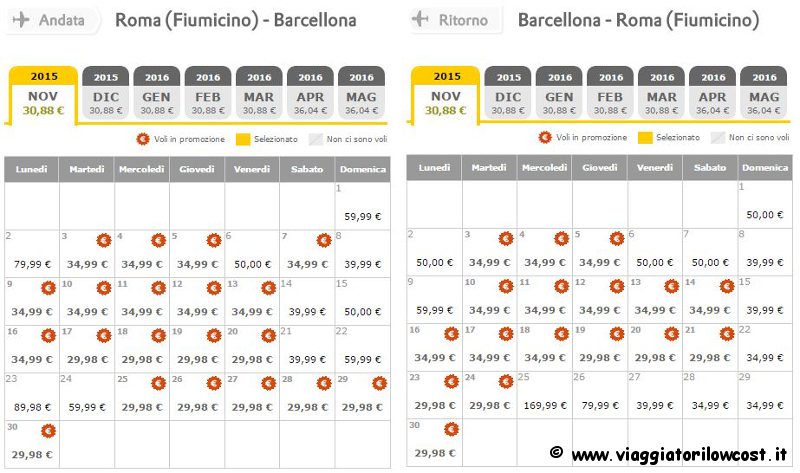Click grey Non ci sono voli swatch in Ritorno
Viewport: 800px width, 473px height.
pyautogui.click(x=718, y=137)
